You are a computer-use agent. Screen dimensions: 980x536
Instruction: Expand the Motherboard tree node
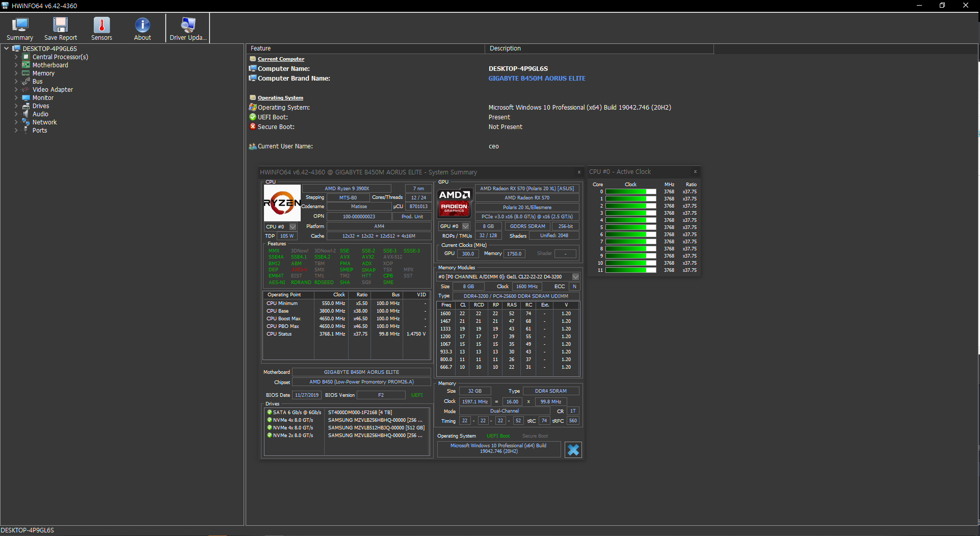(x=16, y=65)
